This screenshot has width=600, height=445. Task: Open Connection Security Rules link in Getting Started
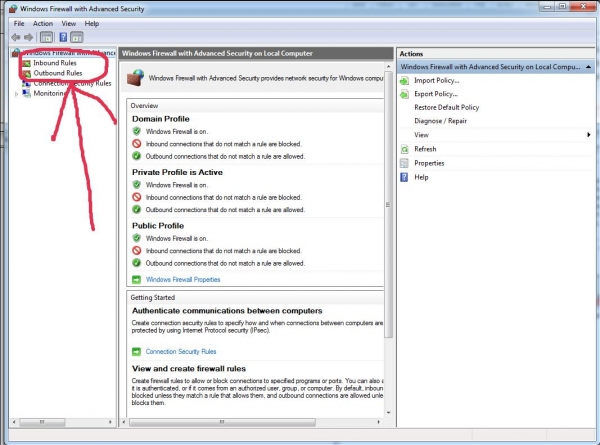pyautogui.click(x=181, y=352)
